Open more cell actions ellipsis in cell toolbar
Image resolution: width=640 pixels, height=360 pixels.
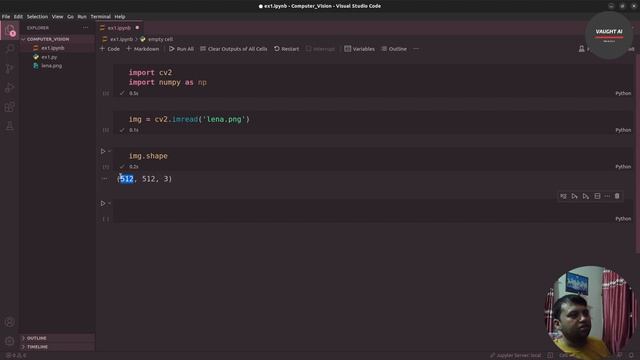pos(607,196)
